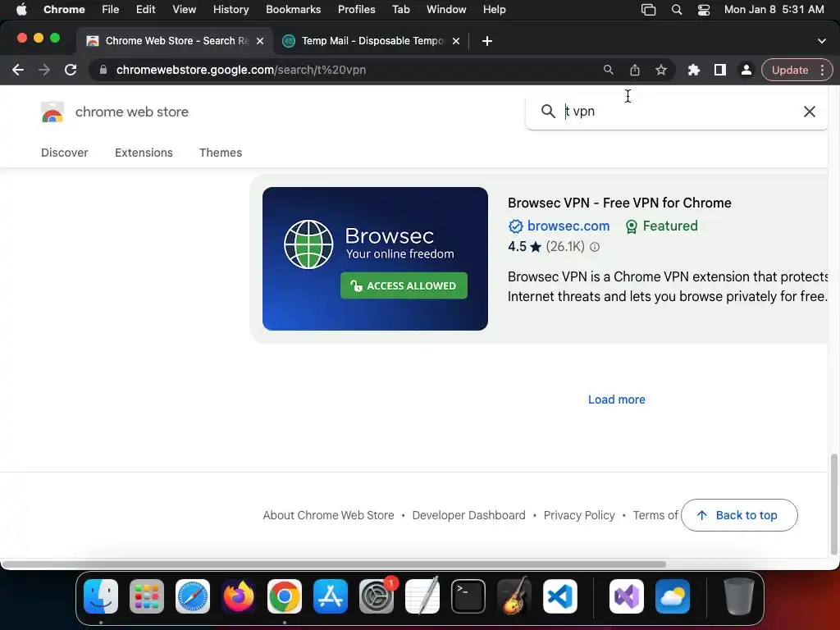840x630 pixels.
Task: Open the Extensions section
Action: 144,153
